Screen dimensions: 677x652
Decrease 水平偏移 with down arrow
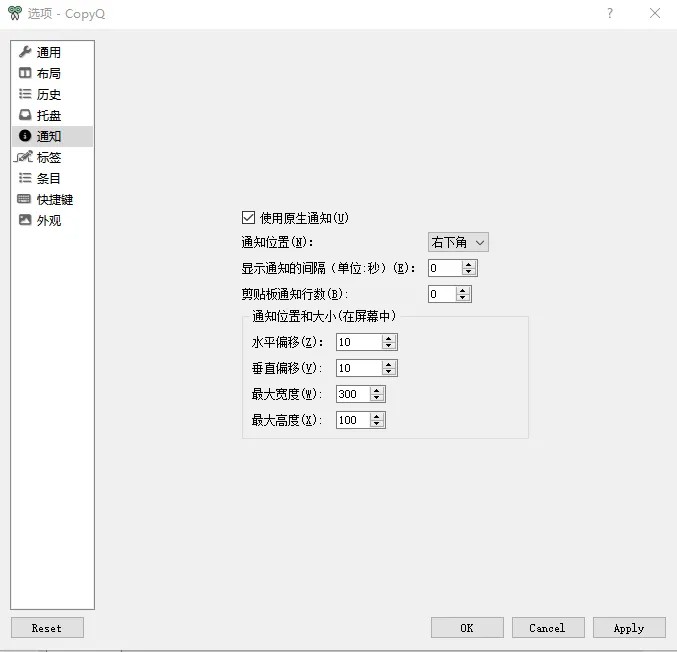click(x=389, y=345)
